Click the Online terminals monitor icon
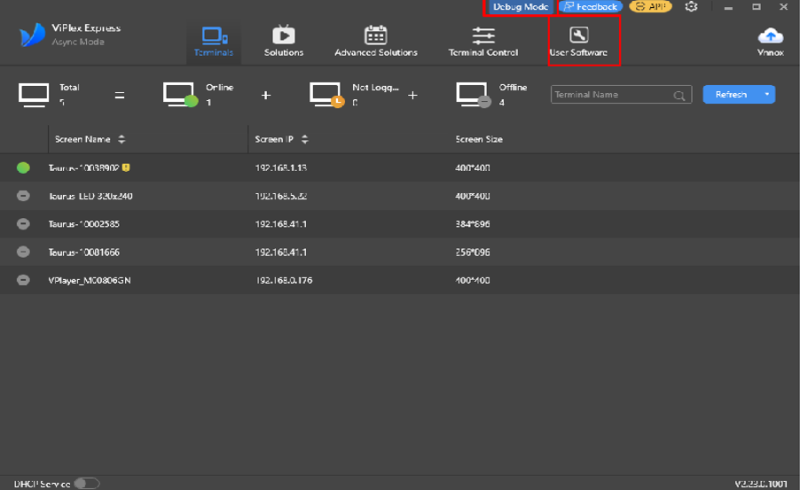 pos(180,94)
